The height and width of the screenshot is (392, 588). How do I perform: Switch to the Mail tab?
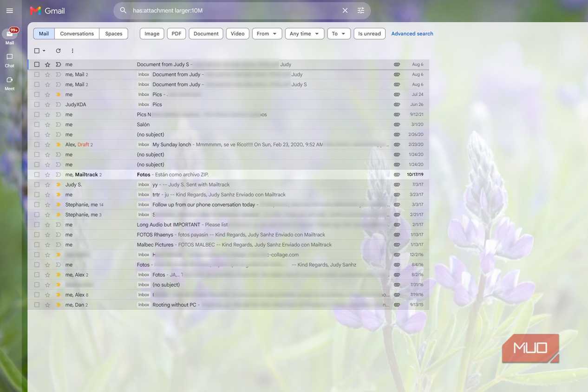(44, 33)
